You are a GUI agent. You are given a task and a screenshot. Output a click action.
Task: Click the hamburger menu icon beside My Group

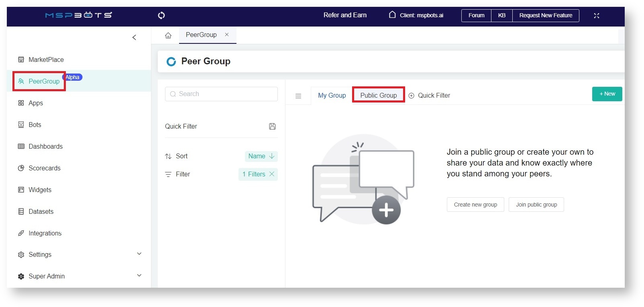point(298,96)
